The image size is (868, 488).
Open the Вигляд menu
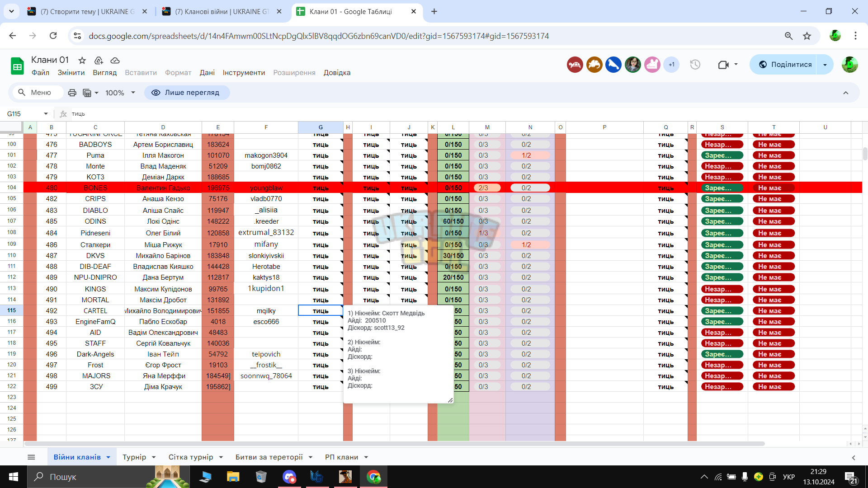click(104, 73)
